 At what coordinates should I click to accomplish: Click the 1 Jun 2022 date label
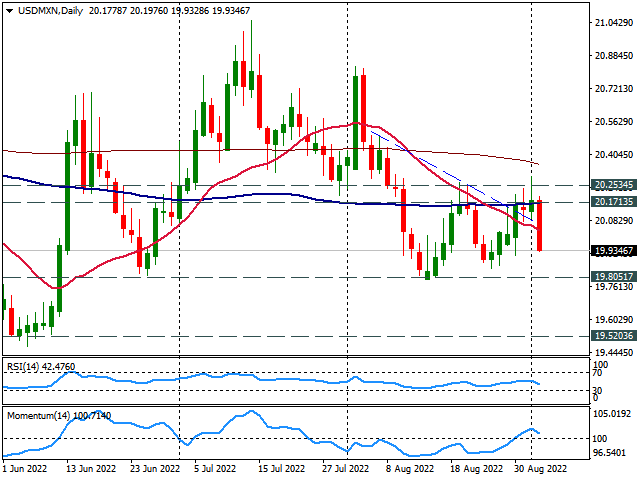[23, 467]
